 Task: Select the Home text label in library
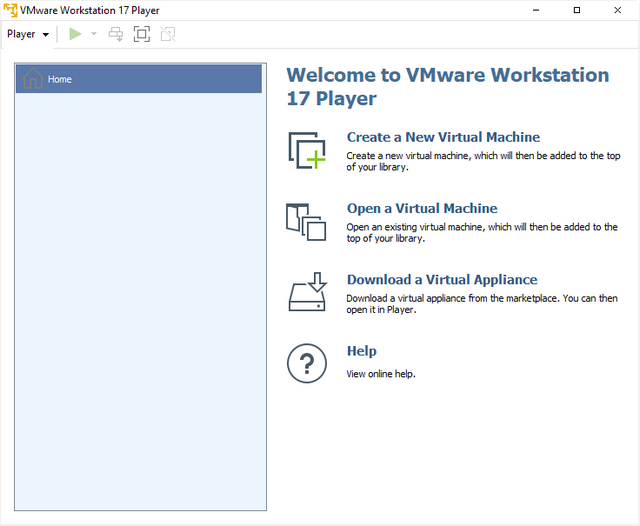point(60,79)
